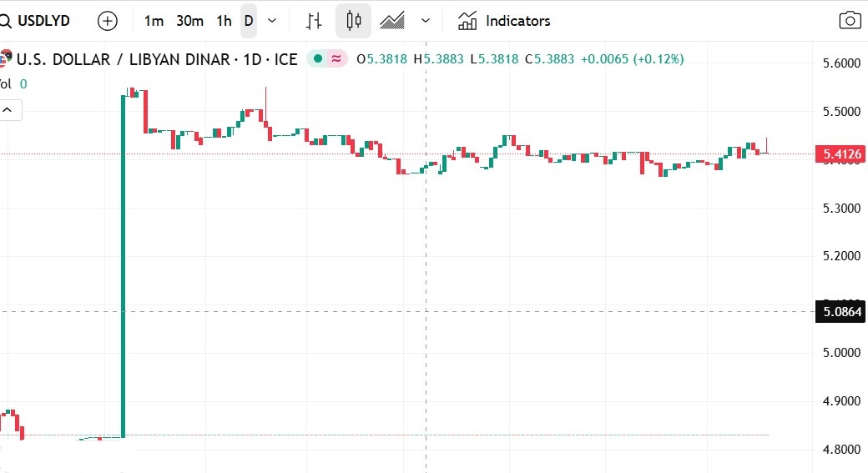The width and height of the screenshot is (868, 473).
Task: Toggle the green market status dot
Action: pyautogui.click(x=317, y=59)
